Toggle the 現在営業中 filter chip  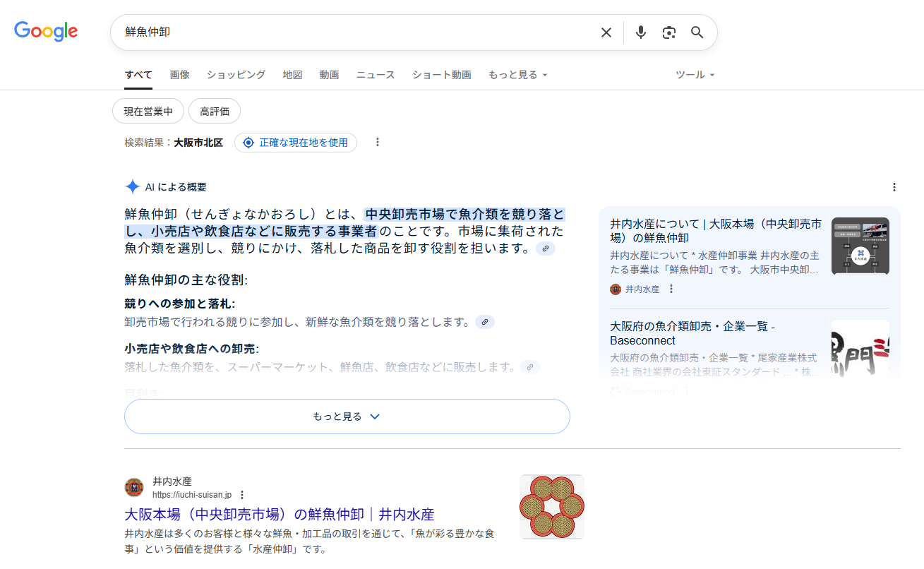[x=148, y=112]
